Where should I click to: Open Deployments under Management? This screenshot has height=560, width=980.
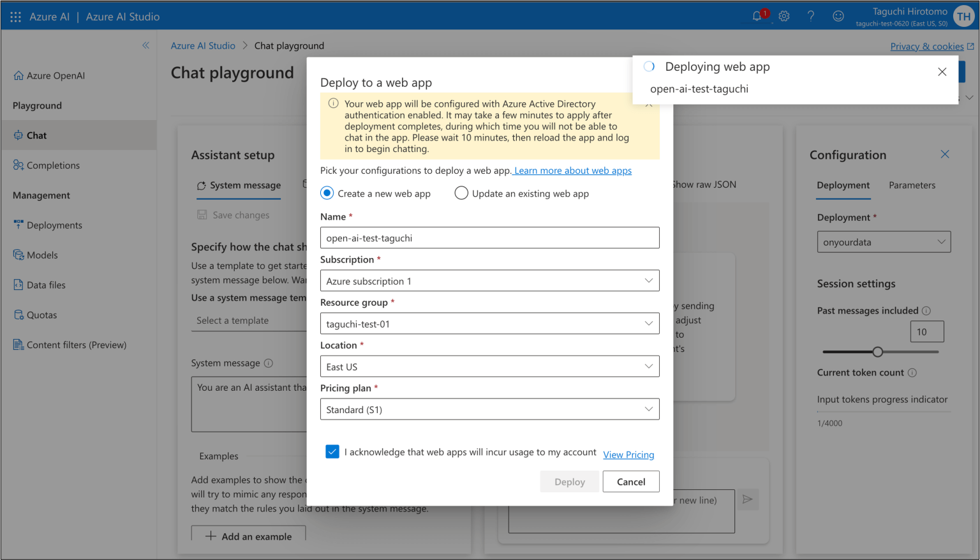(54, 225)
